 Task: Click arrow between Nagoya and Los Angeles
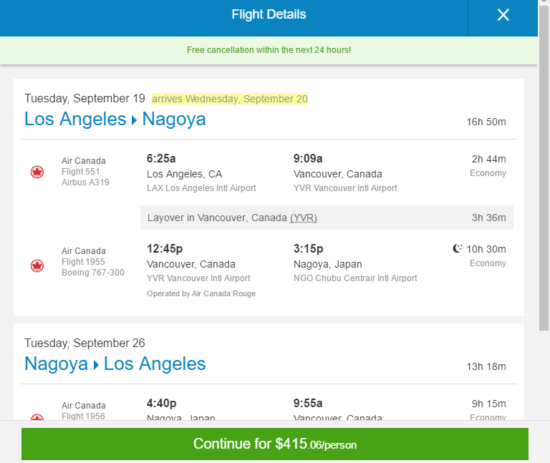click(x=96, y=365)
